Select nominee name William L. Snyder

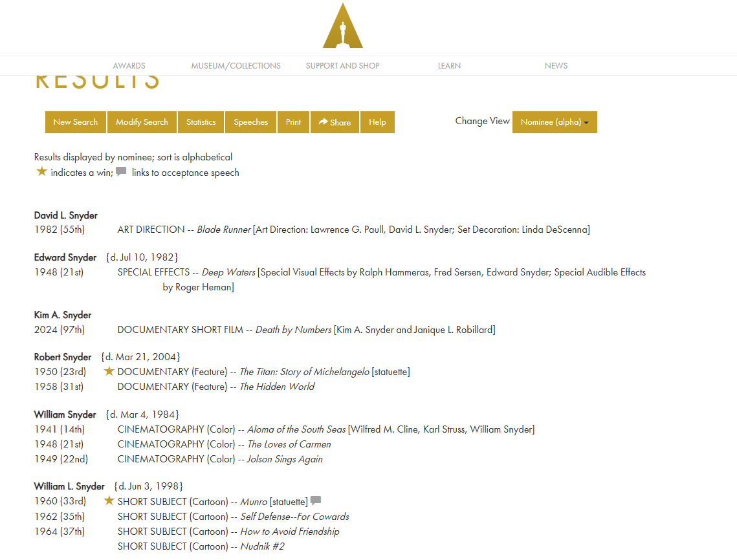[70, 486]
